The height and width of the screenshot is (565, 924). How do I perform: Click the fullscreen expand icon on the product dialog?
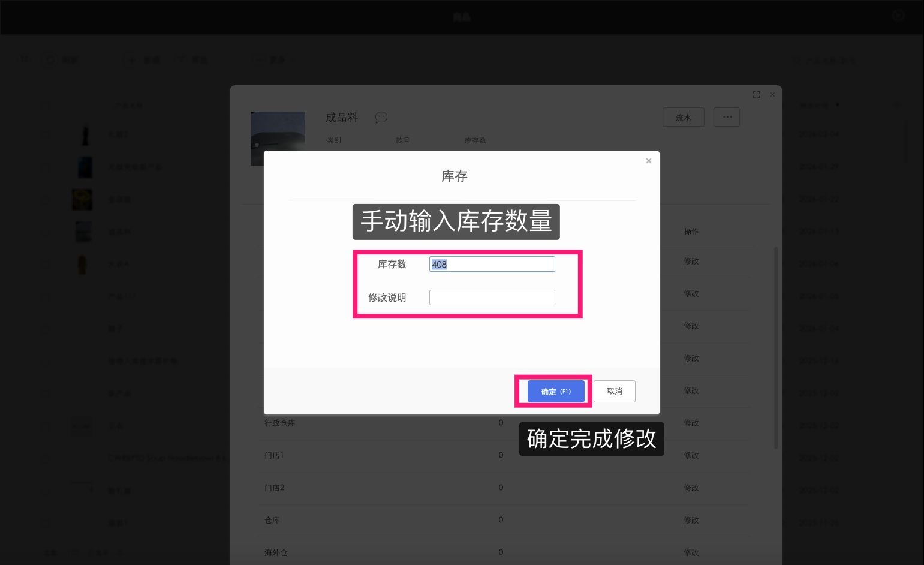756,95
